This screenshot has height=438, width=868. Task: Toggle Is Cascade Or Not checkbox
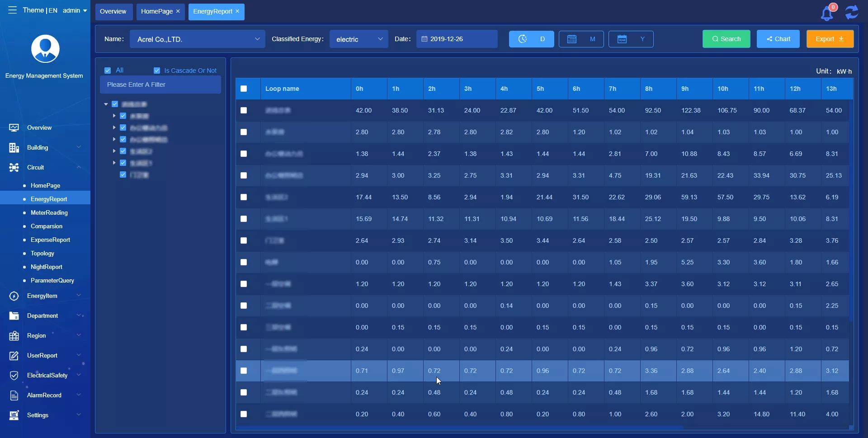tap(157, 71)
